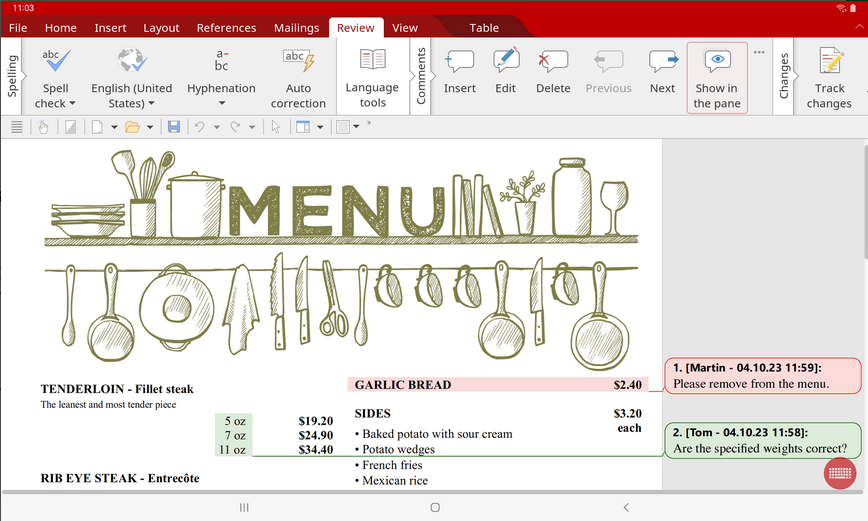The height and width of the screenshot is (521, 868).
Task: Open the Mailings tab
Action: [296, 28]
